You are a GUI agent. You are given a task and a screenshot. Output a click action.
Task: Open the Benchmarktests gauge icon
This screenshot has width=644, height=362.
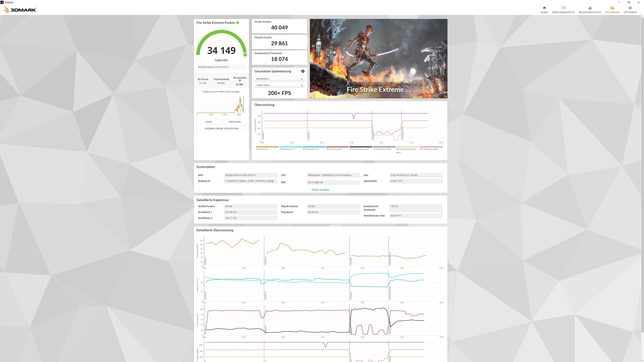(x=563, y=8)
